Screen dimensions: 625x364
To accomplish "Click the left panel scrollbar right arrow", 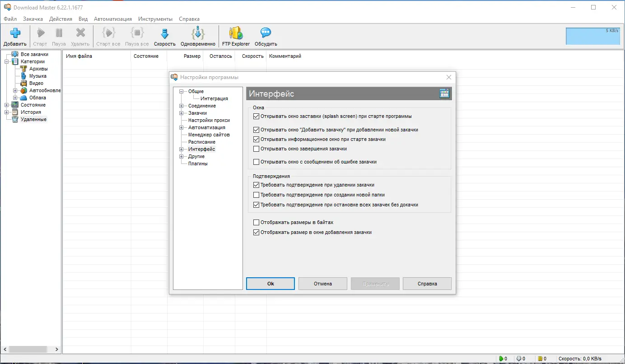I will 57,349.
